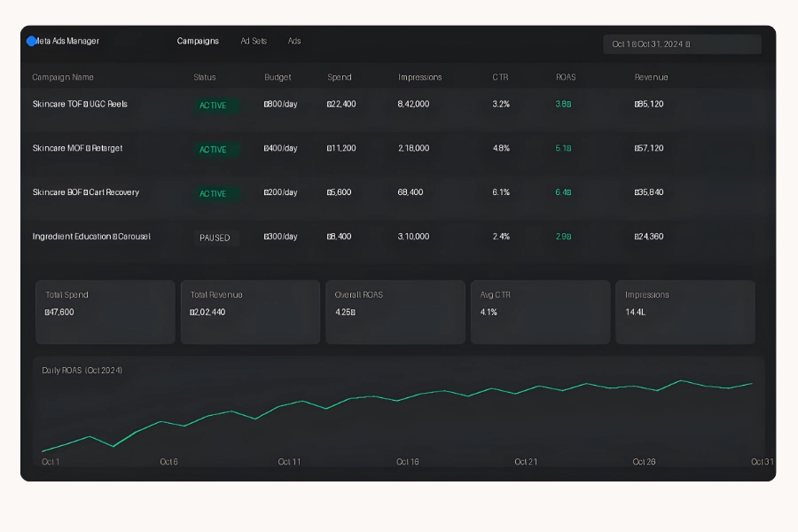Toggle ACTIVE status of Skincare MOF Retarget

(x=213, y=150)
